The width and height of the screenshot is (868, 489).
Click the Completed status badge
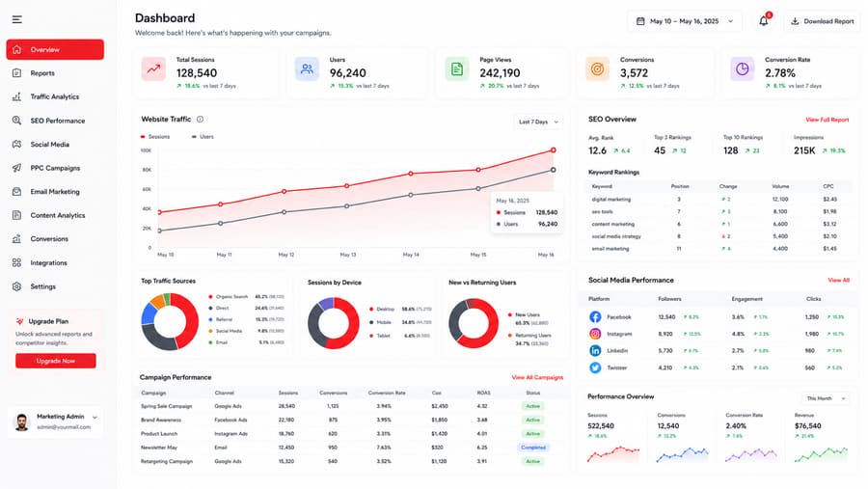click(x=533, y=448)
